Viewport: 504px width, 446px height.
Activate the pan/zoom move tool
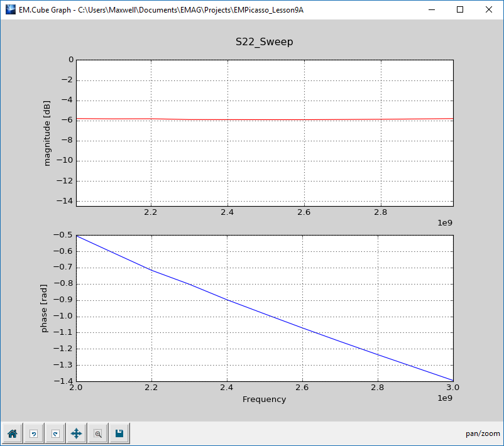click(77, 433)
